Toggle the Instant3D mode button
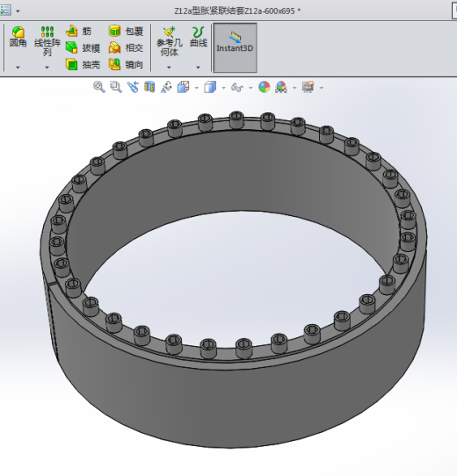This screenshot has width=457, height=476. pos(235,47)
